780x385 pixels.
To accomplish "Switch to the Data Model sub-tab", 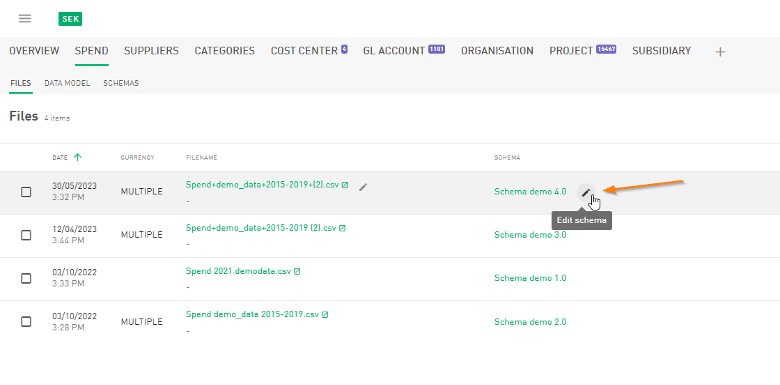I will coord(67,83).
